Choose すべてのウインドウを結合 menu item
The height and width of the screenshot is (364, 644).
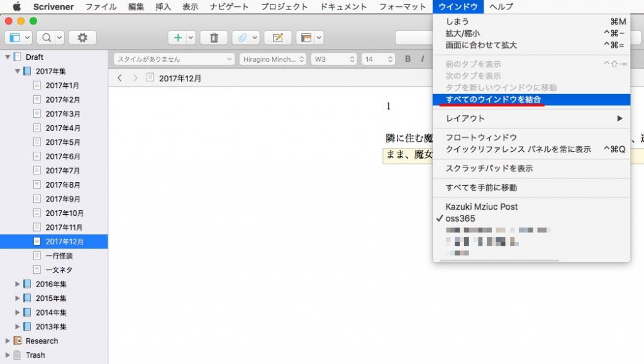(x=531, y=99)
